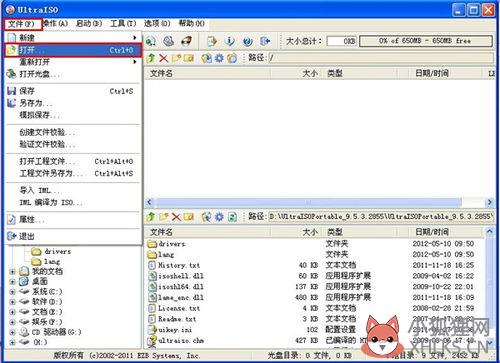Select the drivers folder in the tree

click(51, 251)
